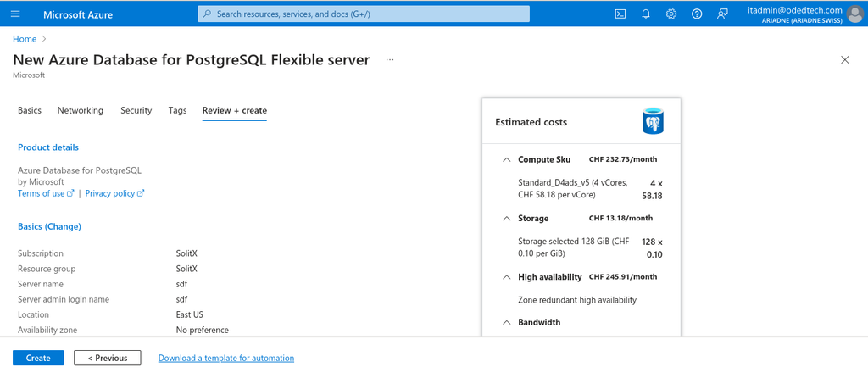Click the Create button
Image resolution: width=868 pixels, height=378 pixels.
tap(38, 358)
